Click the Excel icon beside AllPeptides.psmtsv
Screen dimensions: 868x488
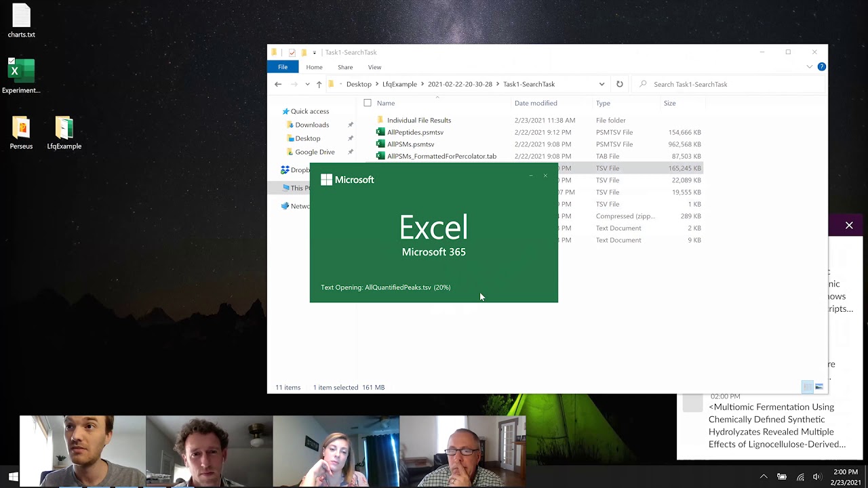pyautogui.click(x=380, y=132)
